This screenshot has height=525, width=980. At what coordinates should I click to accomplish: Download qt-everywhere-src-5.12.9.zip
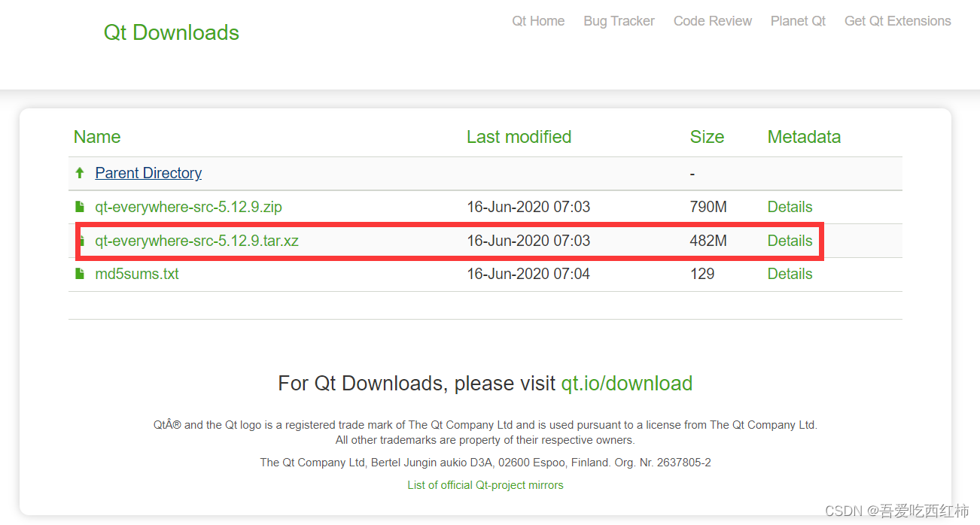tap(188, 207)
